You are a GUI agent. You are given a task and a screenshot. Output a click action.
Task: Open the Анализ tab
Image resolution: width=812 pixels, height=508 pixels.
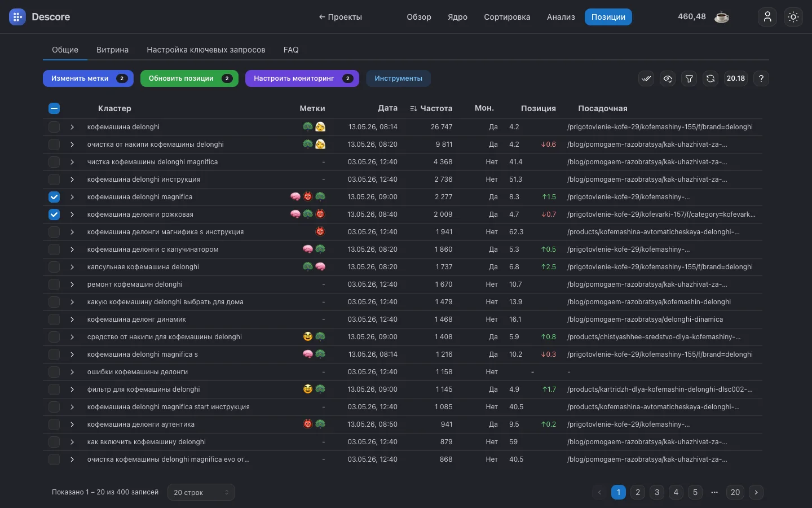[x=561, y=17]
